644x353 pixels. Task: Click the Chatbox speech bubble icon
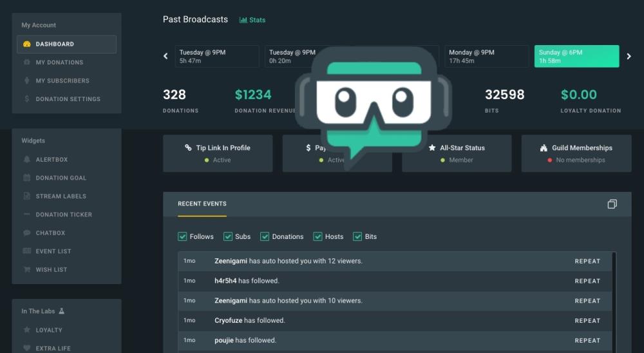coord(26,233)
